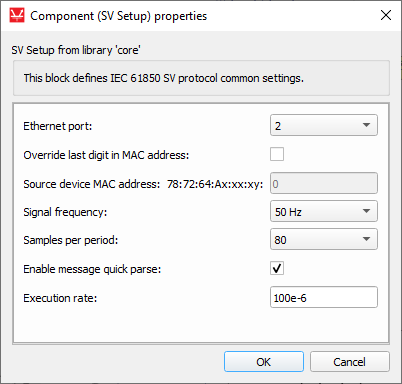Click the "Ethernet port:" label text

tap(58, 126)
